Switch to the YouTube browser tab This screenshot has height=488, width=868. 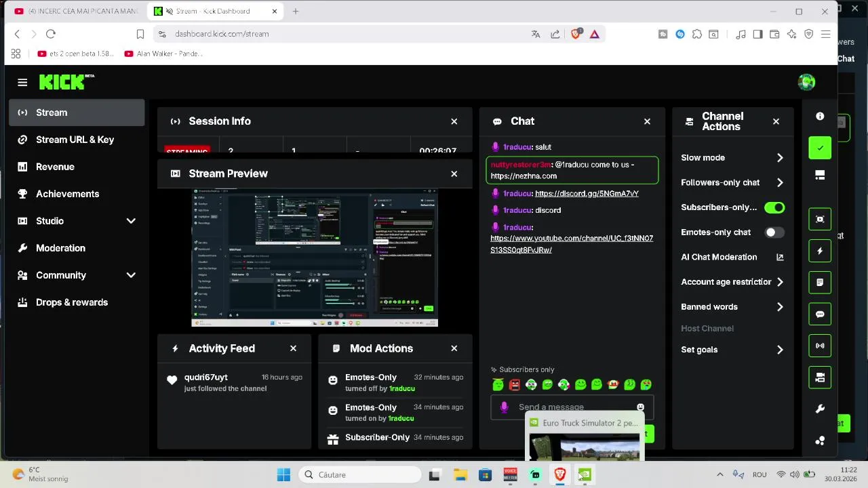coord(75,11)
